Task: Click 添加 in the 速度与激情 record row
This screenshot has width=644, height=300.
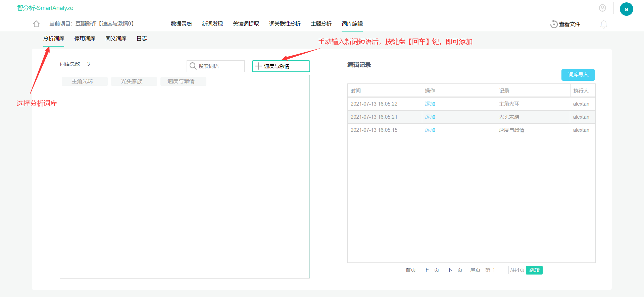Action: [x=430, y=130]
